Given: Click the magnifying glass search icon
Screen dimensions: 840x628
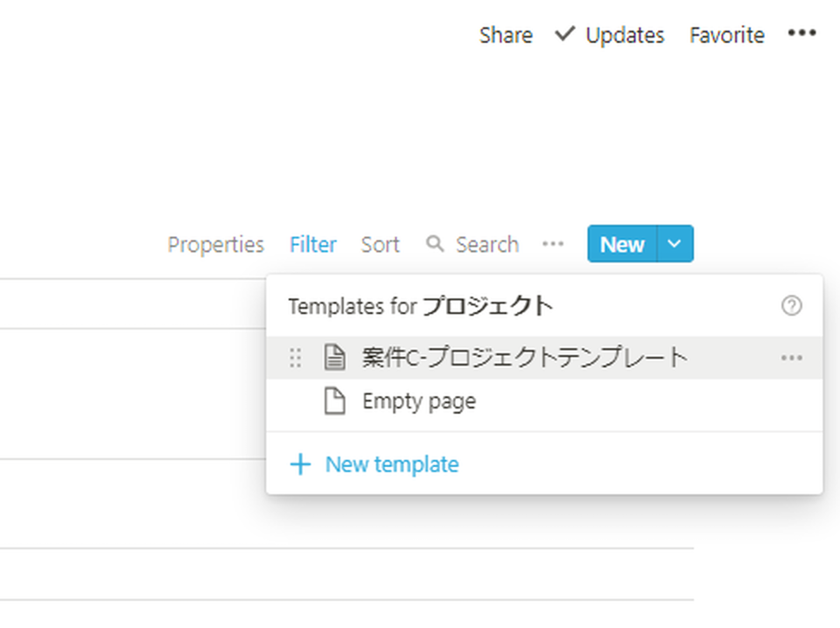Looking at the screenshot, I should click(x=435, y=244).
